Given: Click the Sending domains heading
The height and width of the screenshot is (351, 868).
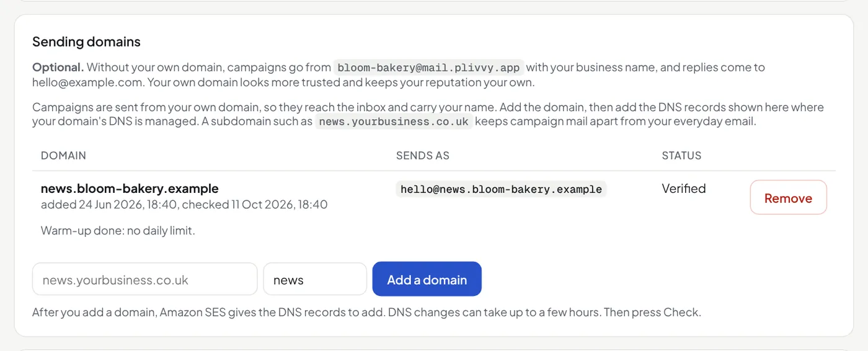Looking at the screenshot, I should pos(86,42).
